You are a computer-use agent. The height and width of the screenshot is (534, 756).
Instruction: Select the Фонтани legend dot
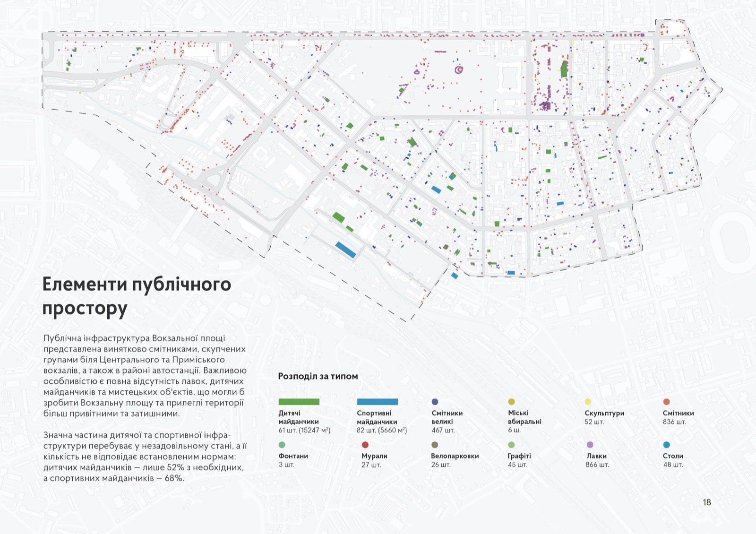[x=282, y=445]
